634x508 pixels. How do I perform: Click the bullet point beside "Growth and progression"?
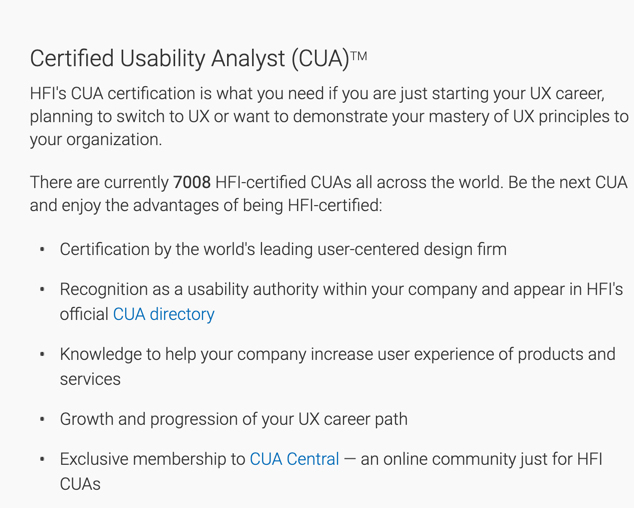[42, 420]
